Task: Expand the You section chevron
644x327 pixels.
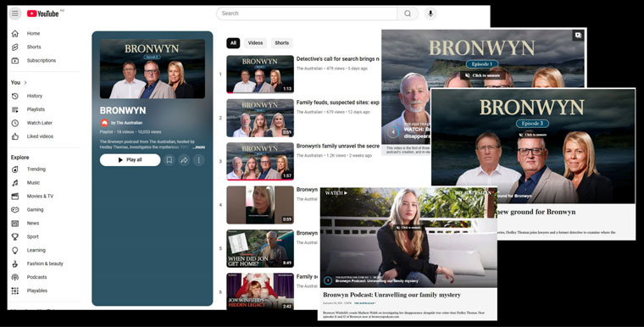Action: coord(25,82)
